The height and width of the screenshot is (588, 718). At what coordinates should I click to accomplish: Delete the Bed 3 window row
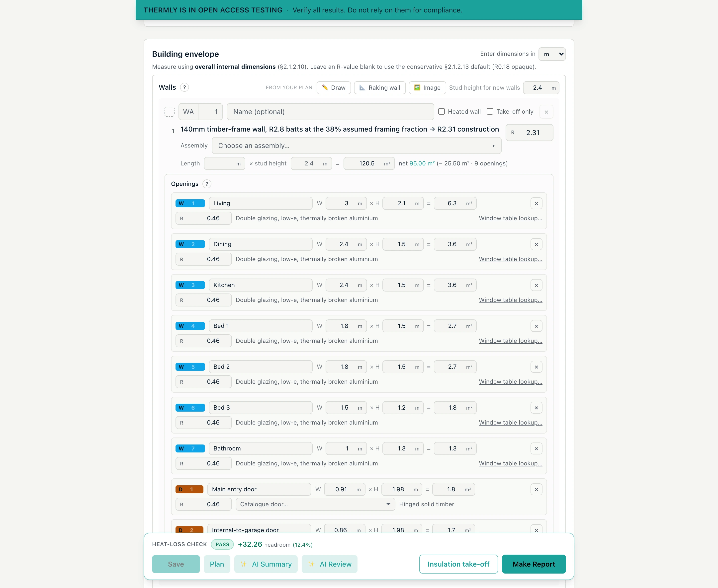pyautogui.click(x=537, y=408)
